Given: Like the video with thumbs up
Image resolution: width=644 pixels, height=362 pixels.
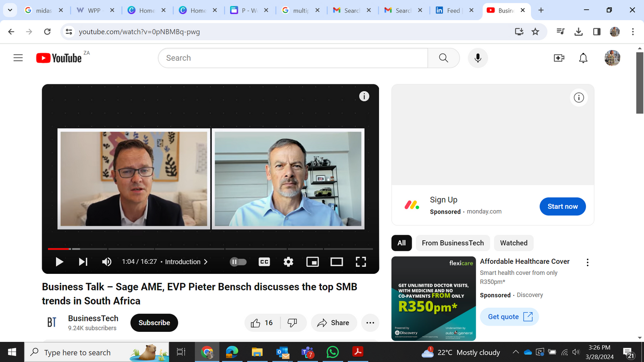Looking at the screenshot, I should click(x=262, y=323).
